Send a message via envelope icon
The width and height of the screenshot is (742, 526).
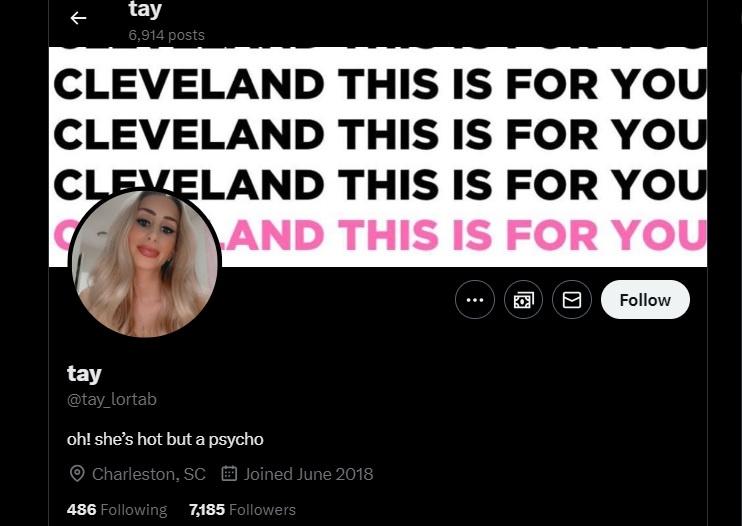coord(572,299)
